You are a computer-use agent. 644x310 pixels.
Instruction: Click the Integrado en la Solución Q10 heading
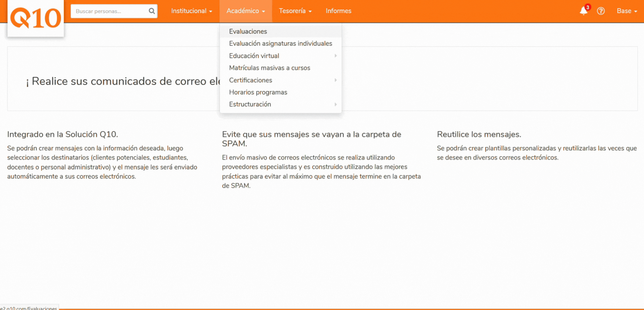[62, 134]
